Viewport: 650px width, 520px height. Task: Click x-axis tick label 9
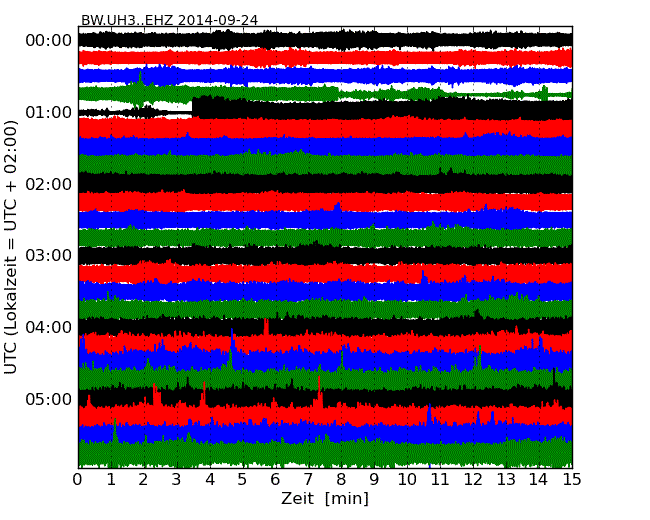click(x=374, y=480)
